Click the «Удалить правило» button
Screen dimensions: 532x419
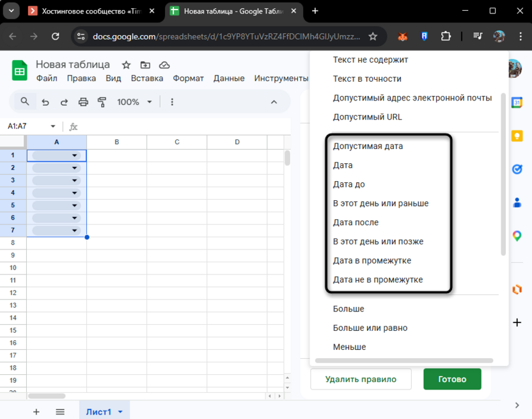coord(360,379)
